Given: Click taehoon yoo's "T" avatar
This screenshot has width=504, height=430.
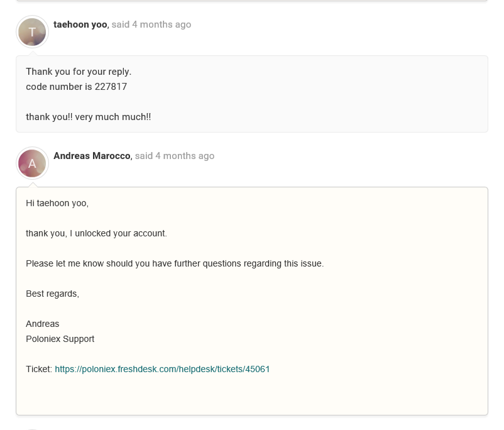Looking at the screenshot, I should 32,32.
